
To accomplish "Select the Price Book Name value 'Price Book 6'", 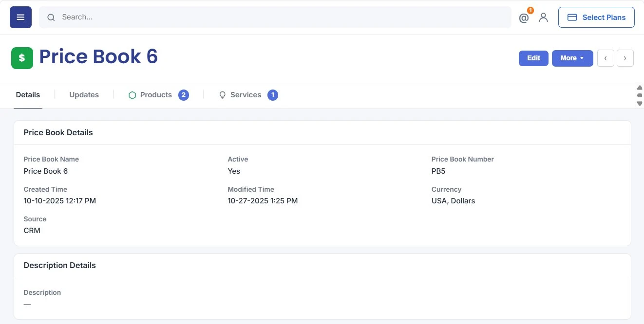I will [46, 171].
